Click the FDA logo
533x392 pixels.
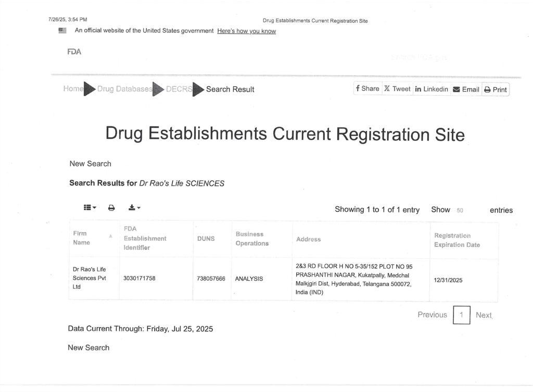[x=74, y=52]
